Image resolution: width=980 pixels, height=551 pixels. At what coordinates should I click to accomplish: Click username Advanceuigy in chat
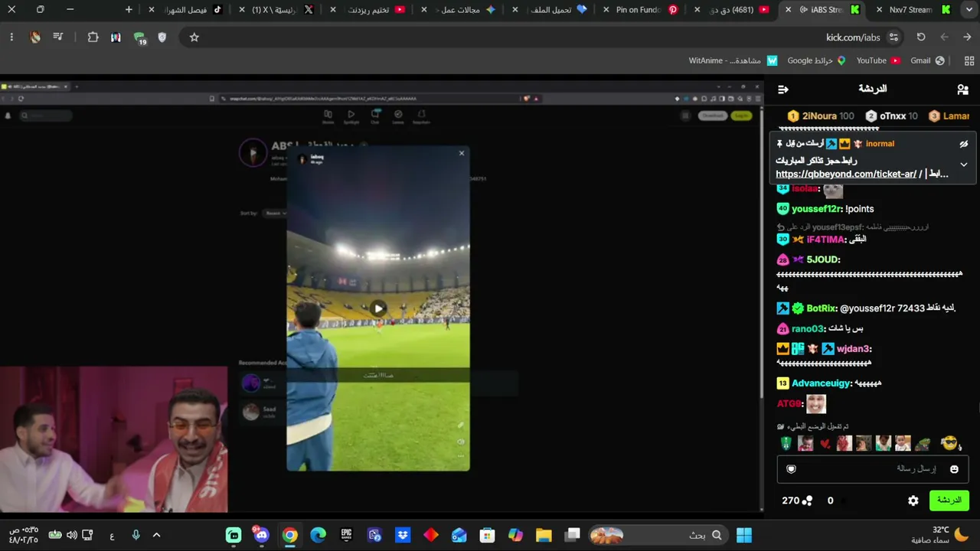tap(821, 383)
